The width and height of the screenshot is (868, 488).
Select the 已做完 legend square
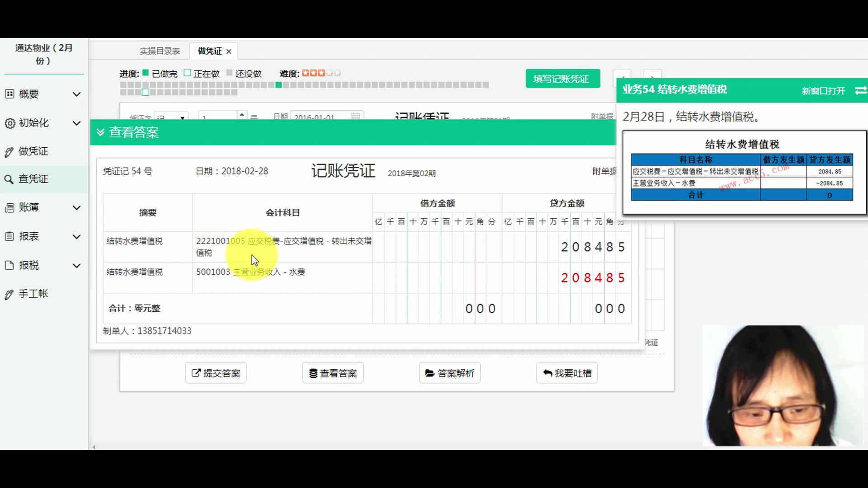[x=145, y=72]
